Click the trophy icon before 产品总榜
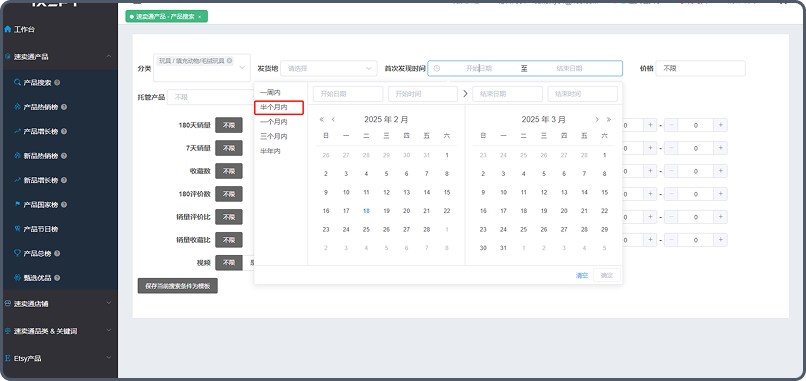The width and height of the screenshot is (806, 381). 17,253
